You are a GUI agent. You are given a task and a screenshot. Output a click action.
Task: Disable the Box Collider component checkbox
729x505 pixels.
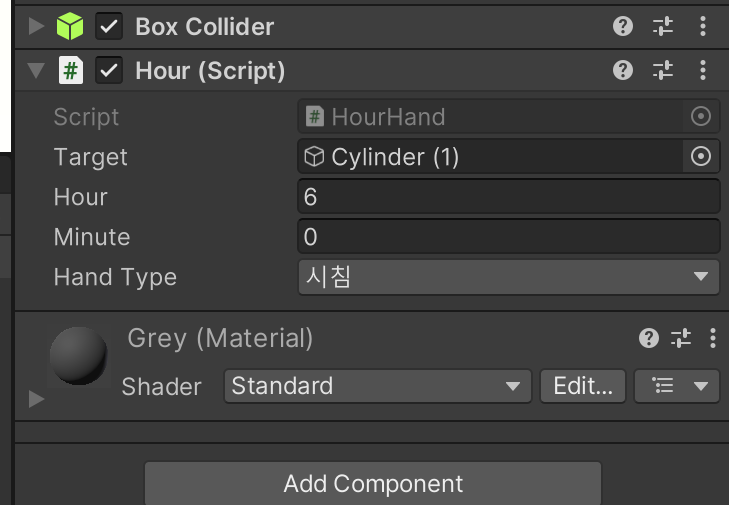pos(108,26)
